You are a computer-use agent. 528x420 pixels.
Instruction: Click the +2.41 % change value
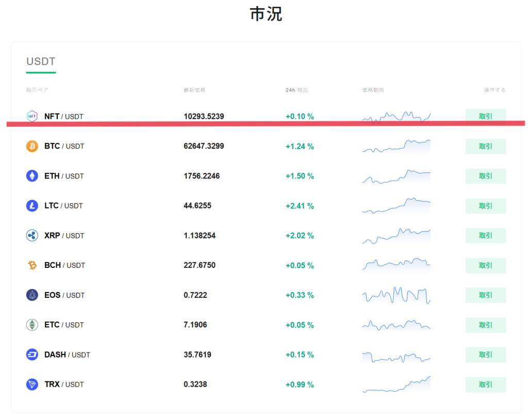[x=300, y=206]
